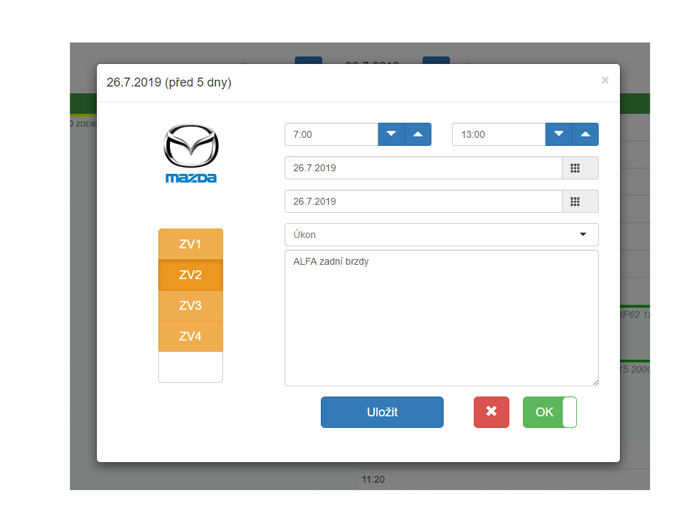Select the empty white lift option
700x515 pixels.
pyautogui.click(x=191, y=367)
